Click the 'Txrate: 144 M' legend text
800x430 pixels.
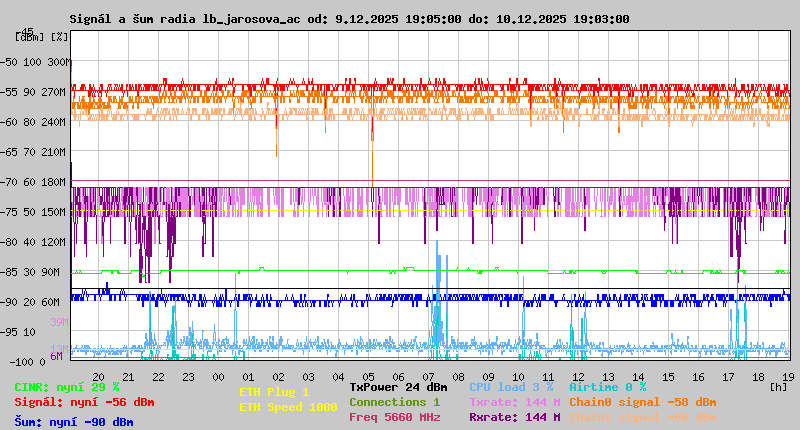click(x=515, y=402)
